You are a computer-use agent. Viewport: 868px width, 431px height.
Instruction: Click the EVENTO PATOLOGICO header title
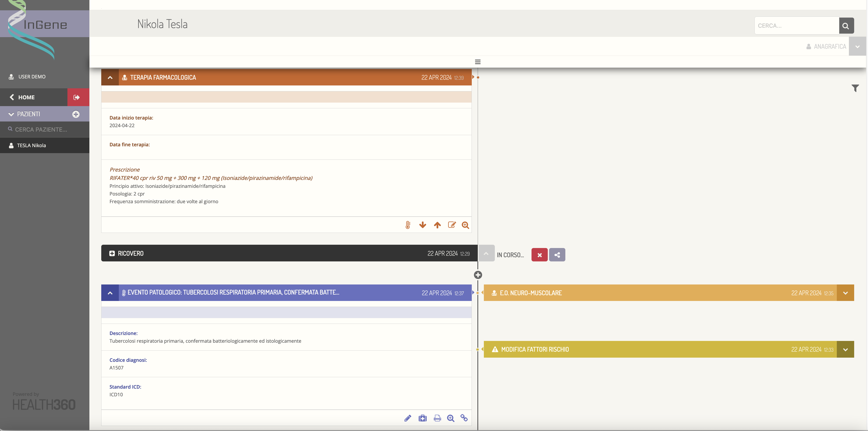coord(233,293)
